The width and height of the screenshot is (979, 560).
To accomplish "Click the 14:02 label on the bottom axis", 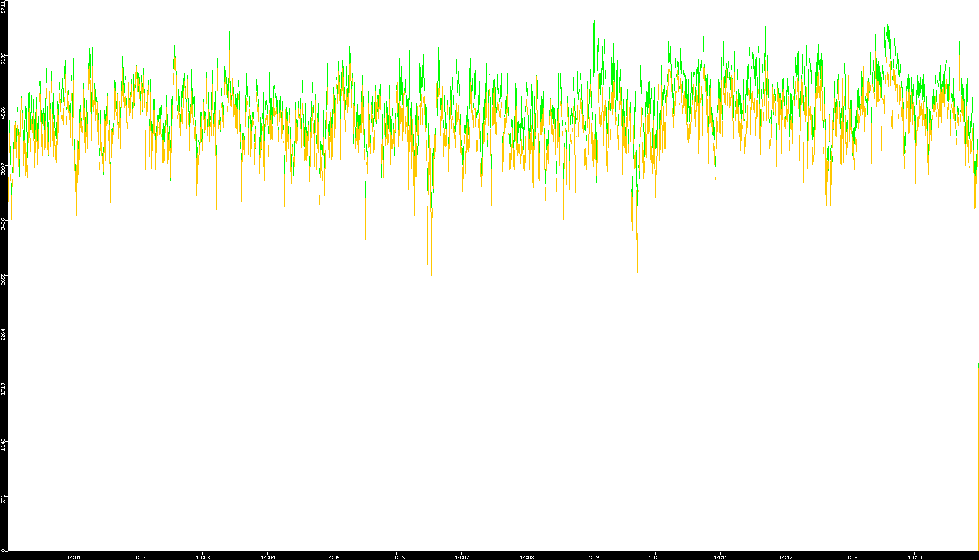I will (138, 557).
